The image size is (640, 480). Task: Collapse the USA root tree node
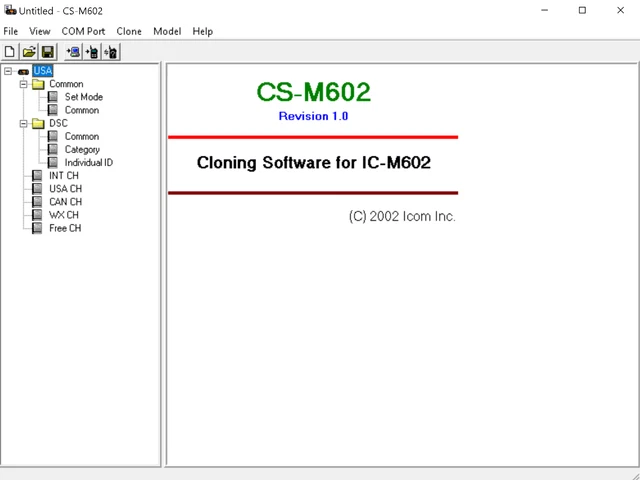point(8,71)
